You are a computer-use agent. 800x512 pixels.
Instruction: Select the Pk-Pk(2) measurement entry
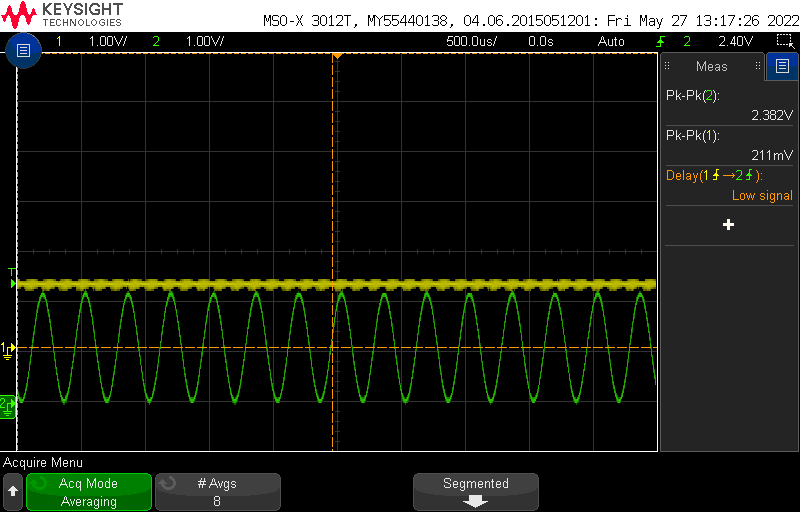pos(728,105)
